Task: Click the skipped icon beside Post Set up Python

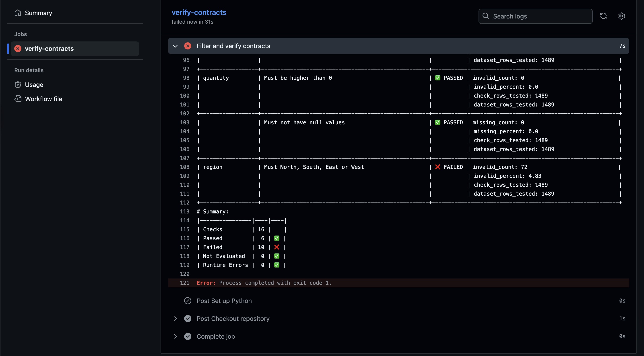Action: [188, 301]
